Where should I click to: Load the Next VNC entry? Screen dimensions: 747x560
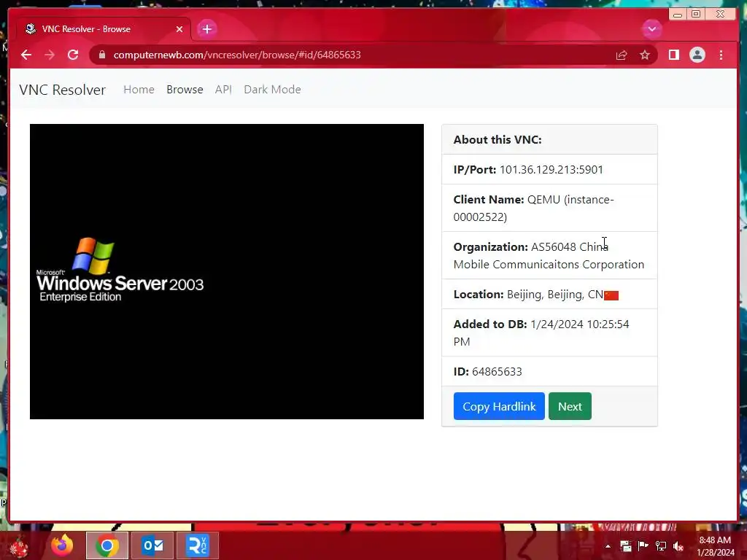pyautogui.click(x=570, y=406)
